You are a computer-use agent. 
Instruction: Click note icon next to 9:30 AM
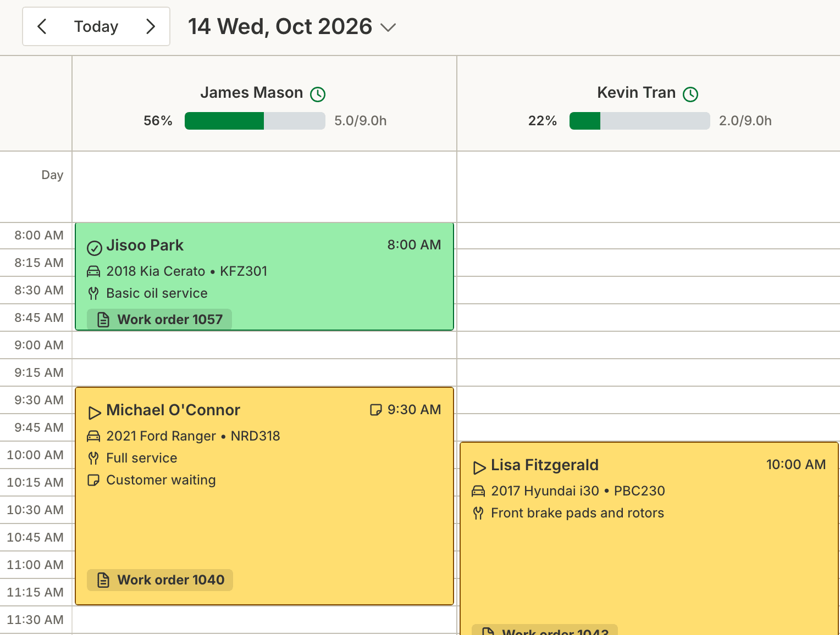tap(376, 410)
